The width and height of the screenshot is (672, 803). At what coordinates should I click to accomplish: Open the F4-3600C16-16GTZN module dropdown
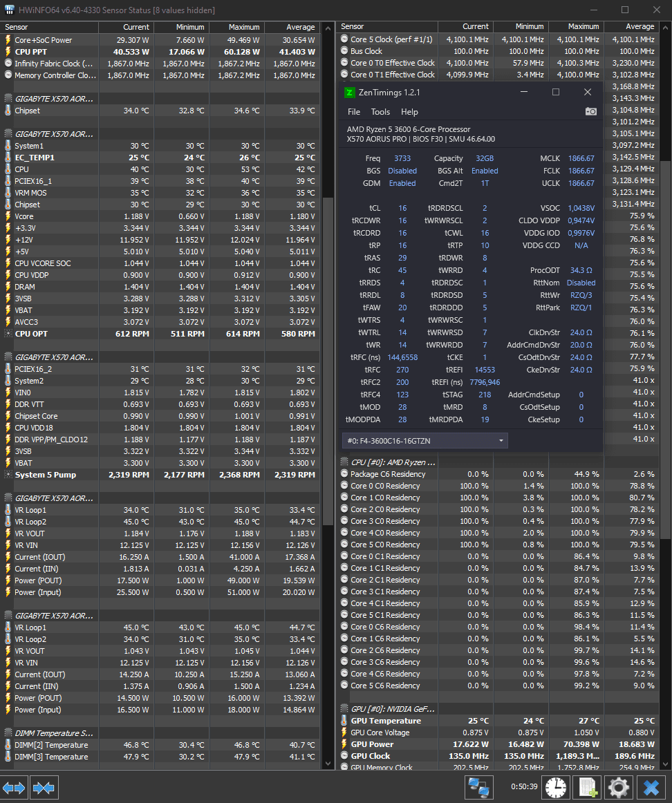pos(424,440)
